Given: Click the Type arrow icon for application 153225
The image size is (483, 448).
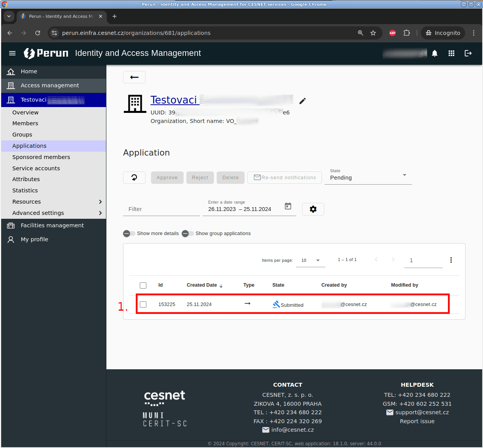Looking at the screenshot, I should 247,303.
